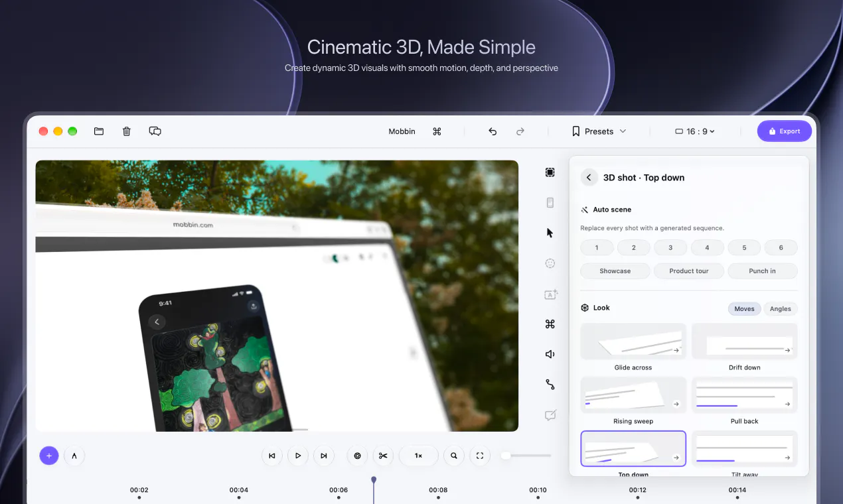The image size is (843, 504).
Task: Click the collapse caret button beside plus
Action: (x=74, y=456)
